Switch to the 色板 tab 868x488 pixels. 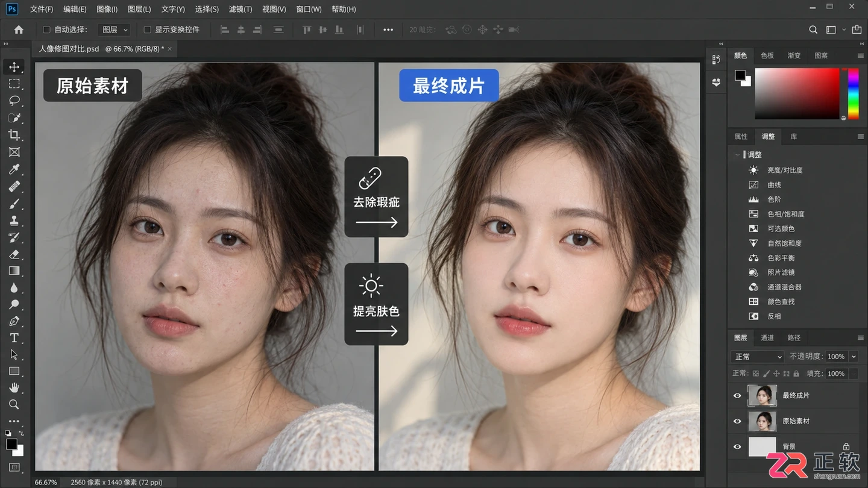tap(767, 55)
